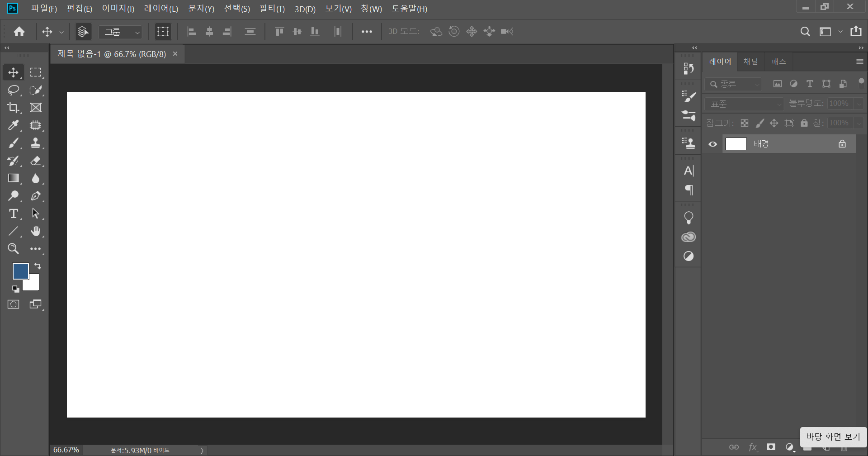Toggle Show Transform Controls
This screenshot has height=456, width=868.
163,32
